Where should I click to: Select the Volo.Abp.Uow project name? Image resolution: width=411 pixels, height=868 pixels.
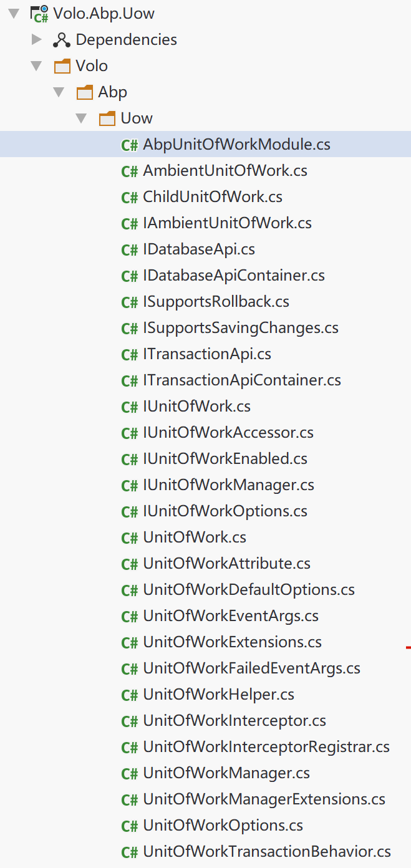tap(104, 14)
